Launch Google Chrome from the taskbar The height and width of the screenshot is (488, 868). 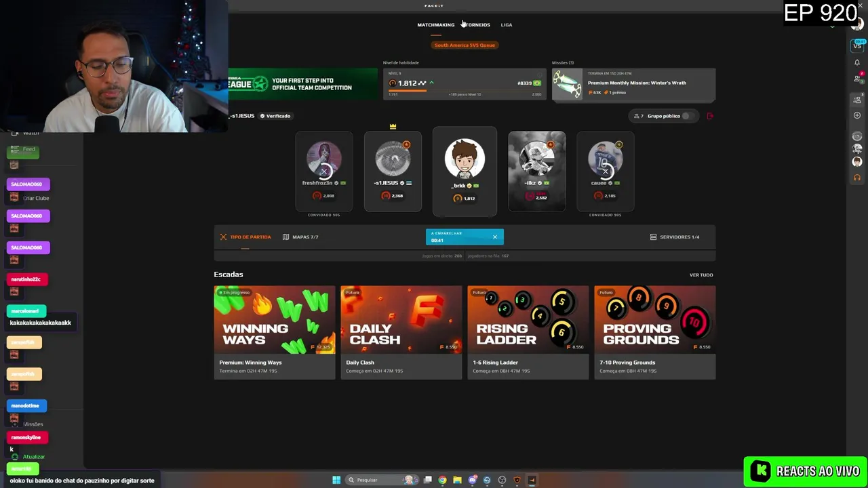click(442, 480)
